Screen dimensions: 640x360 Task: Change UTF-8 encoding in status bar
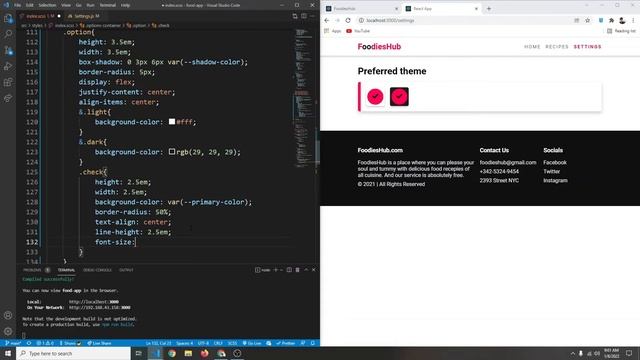(203, 343)
